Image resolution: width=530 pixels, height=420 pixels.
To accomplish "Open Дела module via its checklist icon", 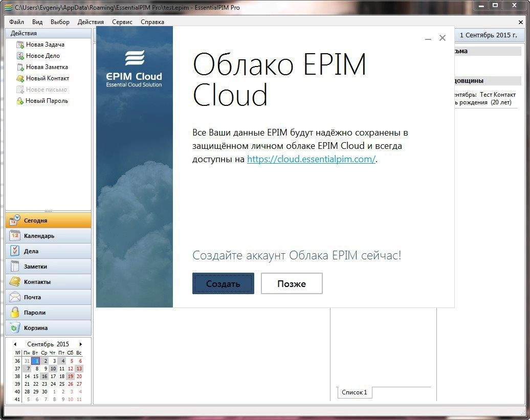I will point(14,251).
